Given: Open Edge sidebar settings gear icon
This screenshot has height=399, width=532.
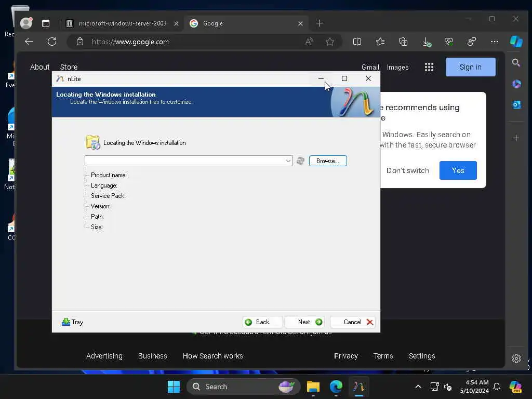Looking at the screenshot, I should [x=516, y=358].
